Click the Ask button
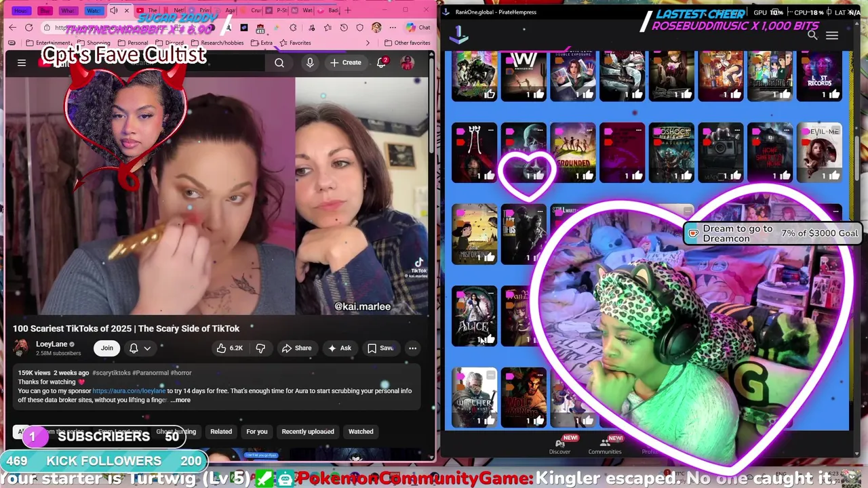 tap(339, 348)
